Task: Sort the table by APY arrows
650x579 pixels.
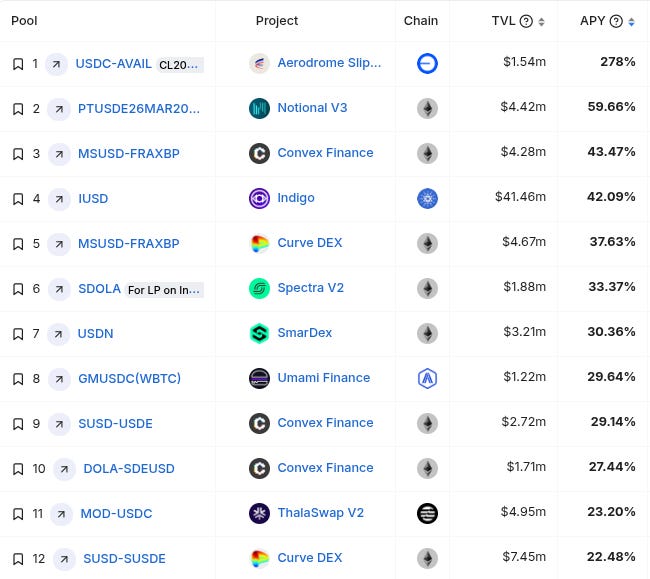Action: (631, 22)
